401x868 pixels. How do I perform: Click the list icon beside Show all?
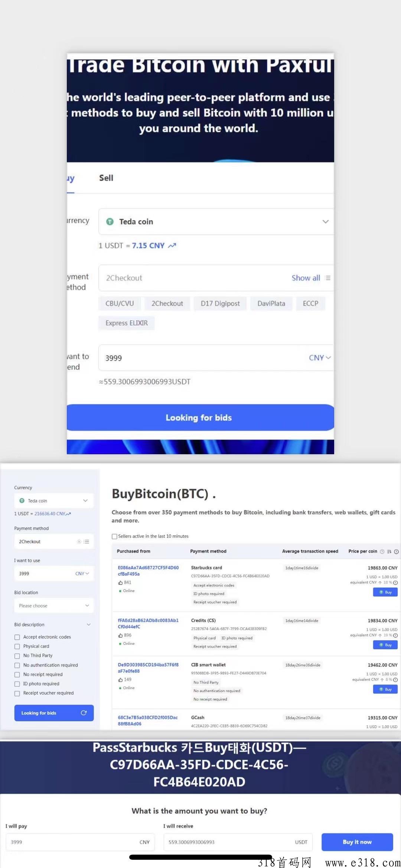click(328, 278)
